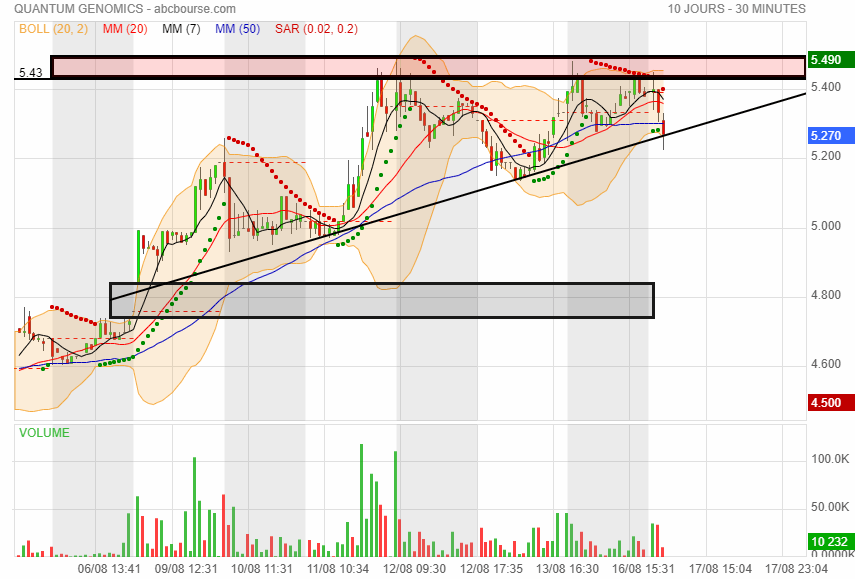
Task: Click the 09/08 12:31 time axis label
Action: click(x=186, y=569)
